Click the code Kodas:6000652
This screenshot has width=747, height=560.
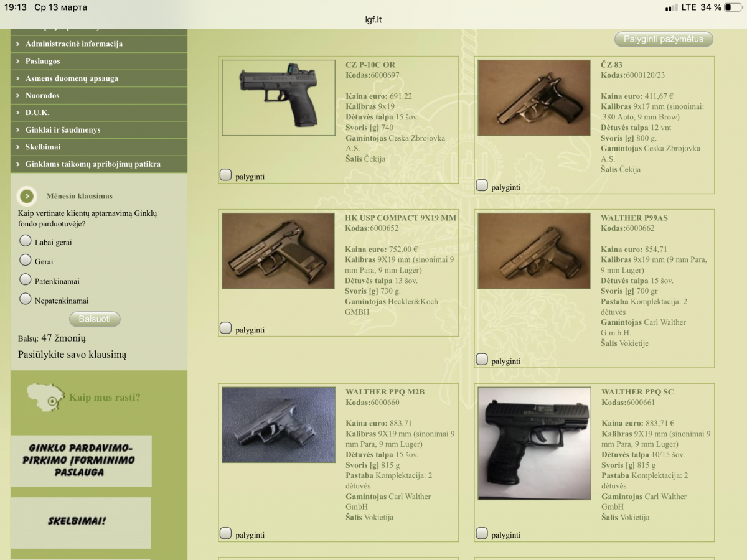click(x=372, y=228)
